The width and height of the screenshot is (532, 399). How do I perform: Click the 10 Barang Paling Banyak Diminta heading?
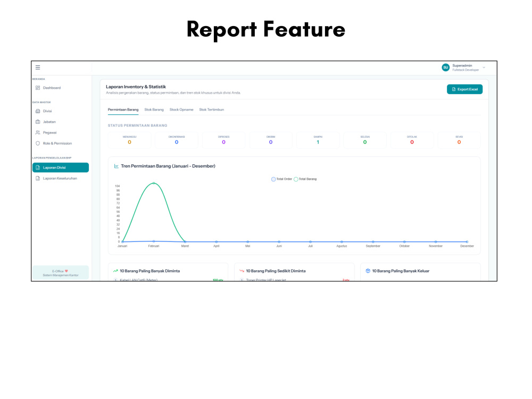(x=149, y=271)
